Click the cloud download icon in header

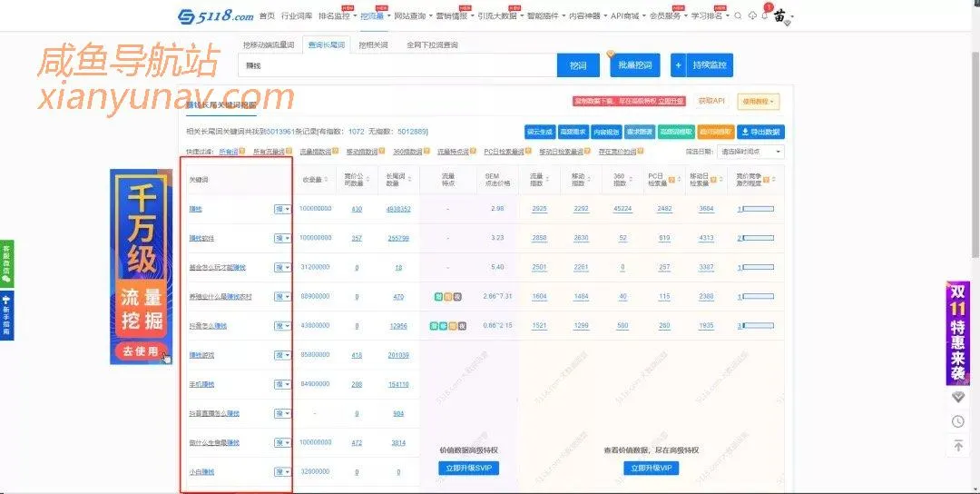tap(752, 15)
